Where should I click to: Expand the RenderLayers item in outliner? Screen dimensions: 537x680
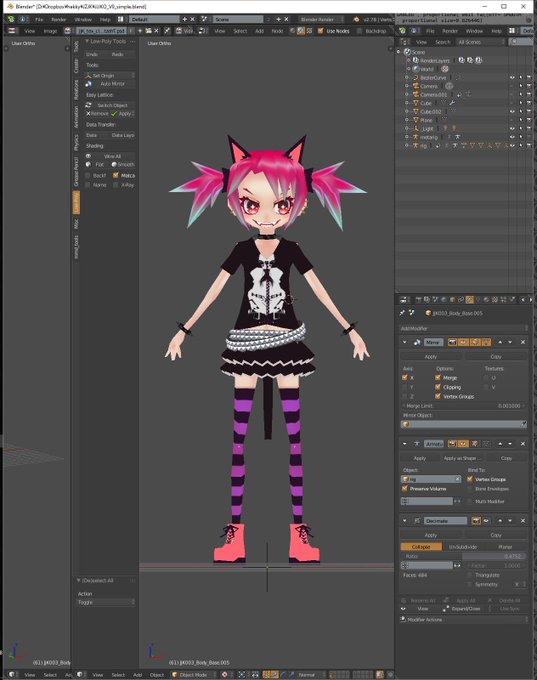(x=409, y=60)
